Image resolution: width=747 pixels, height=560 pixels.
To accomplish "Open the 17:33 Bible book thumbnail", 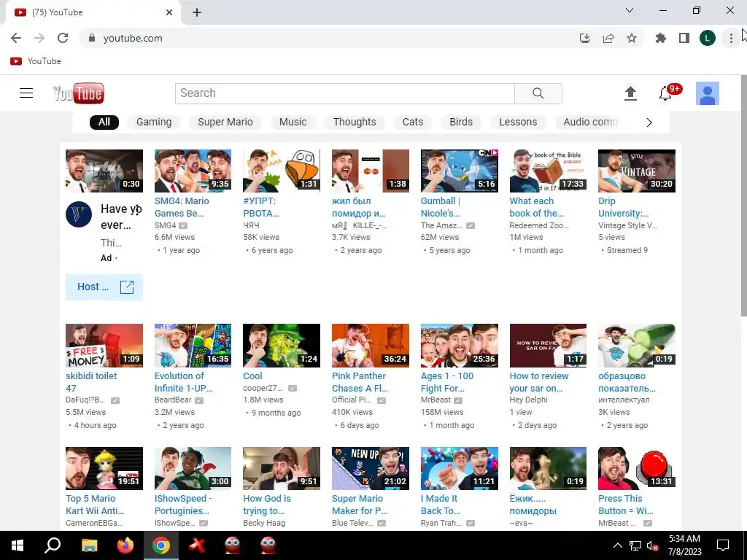I will coord(548,171).
